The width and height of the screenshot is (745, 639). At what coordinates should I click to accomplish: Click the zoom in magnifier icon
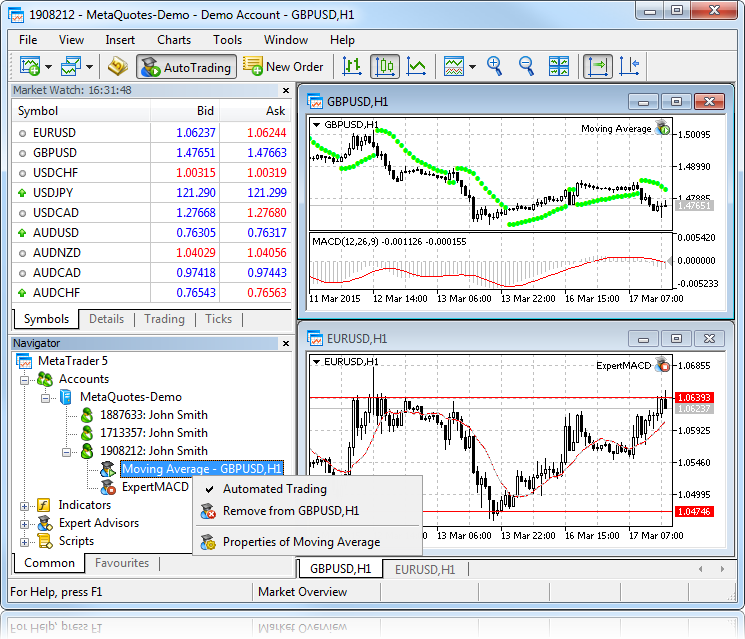pos(494,67)
